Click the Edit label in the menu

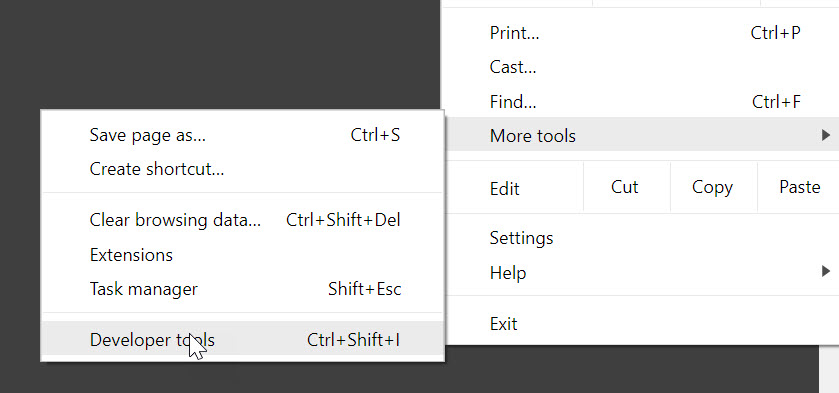coord(505,188)
